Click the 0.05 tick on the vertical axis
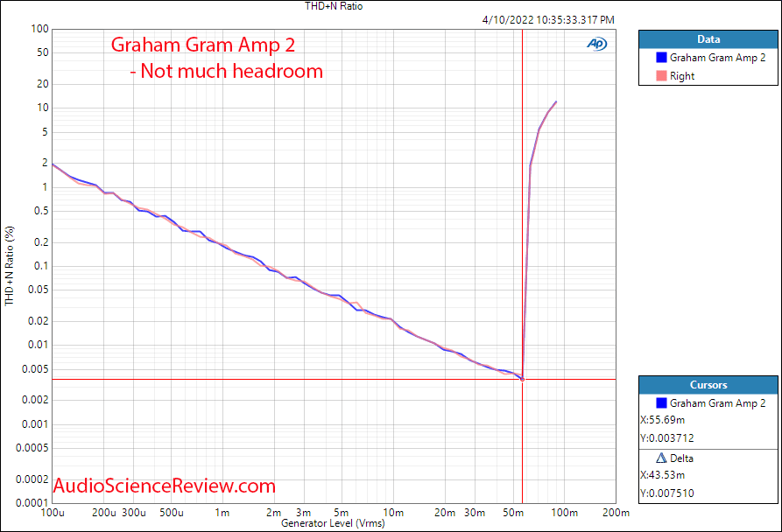782x532 pixels. (x=39, y=290)
